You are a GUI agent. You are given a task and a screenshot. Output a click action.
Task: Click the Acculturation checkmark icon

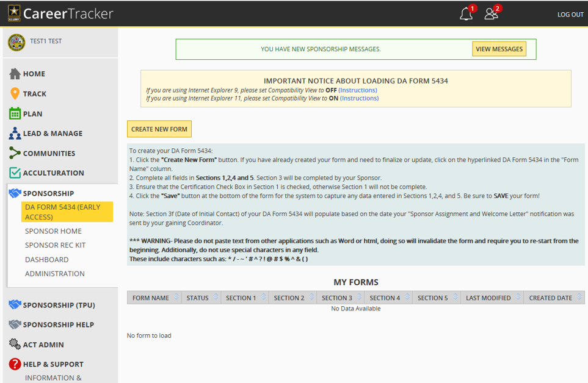(15, 173)
